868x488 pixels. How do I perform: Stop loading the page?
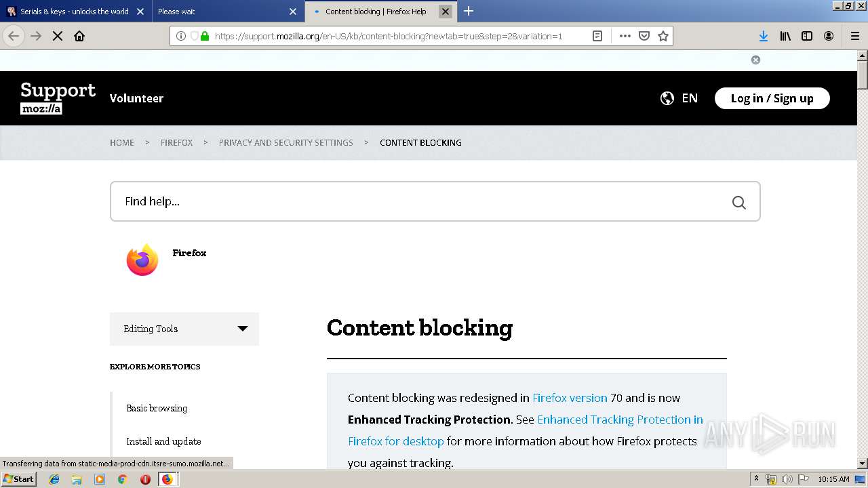pyautogui.click(x=58, y=36)
